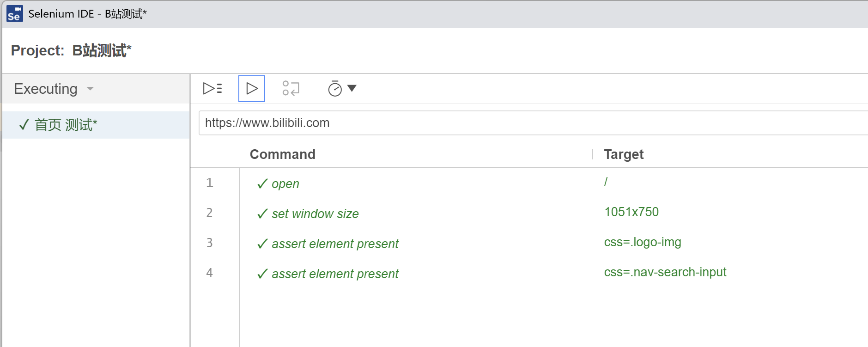Image resolution: width=868 pixels, height=347 pixels.
Task: Click the Selenium IDE logo icon
Action: coord(14,14)
